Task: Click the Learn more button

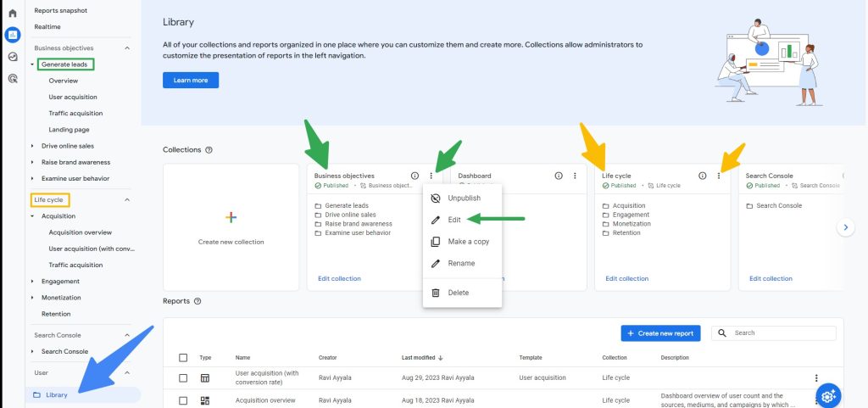Action: point(191,81)
